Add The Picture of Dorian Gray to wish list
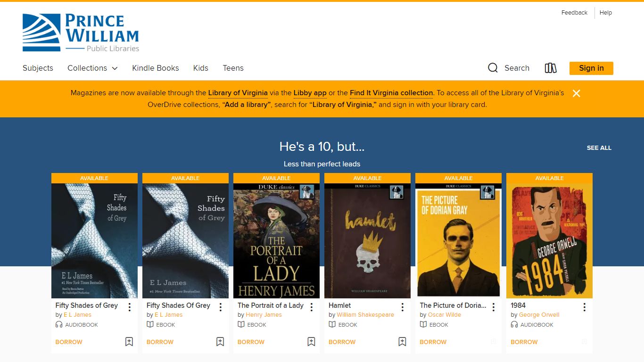This screenshot has height=362, width=644. point(493,342)
